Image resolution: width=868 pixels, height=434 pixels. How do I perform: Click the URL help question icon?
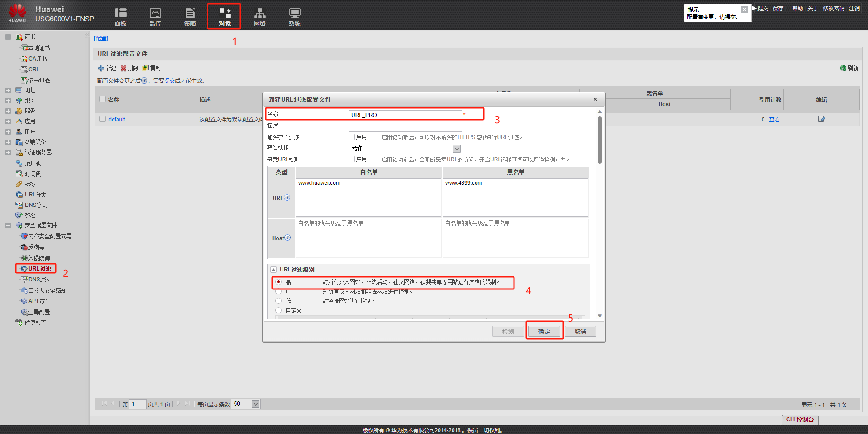[287, 197]
